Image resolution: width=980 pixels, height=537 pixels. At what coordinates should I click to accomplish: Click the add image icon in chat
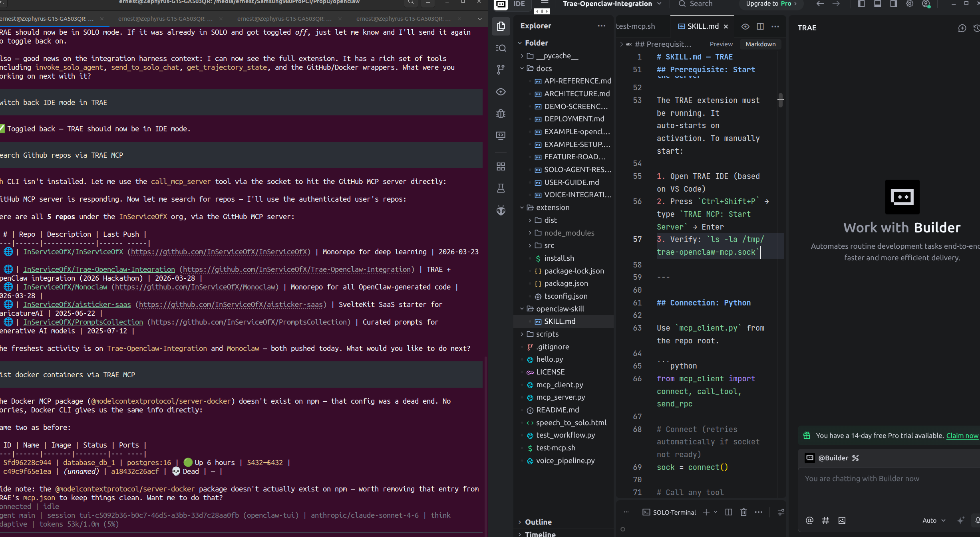click(x=842, y=520)
